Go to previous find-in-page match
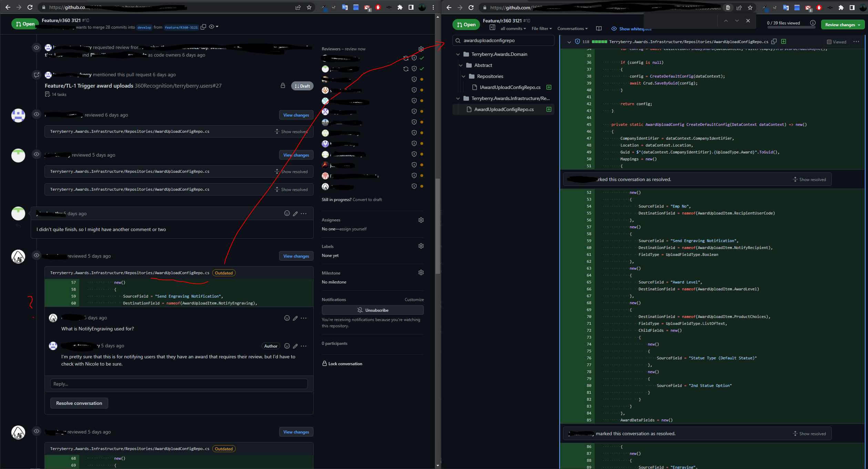 point(726,21)
